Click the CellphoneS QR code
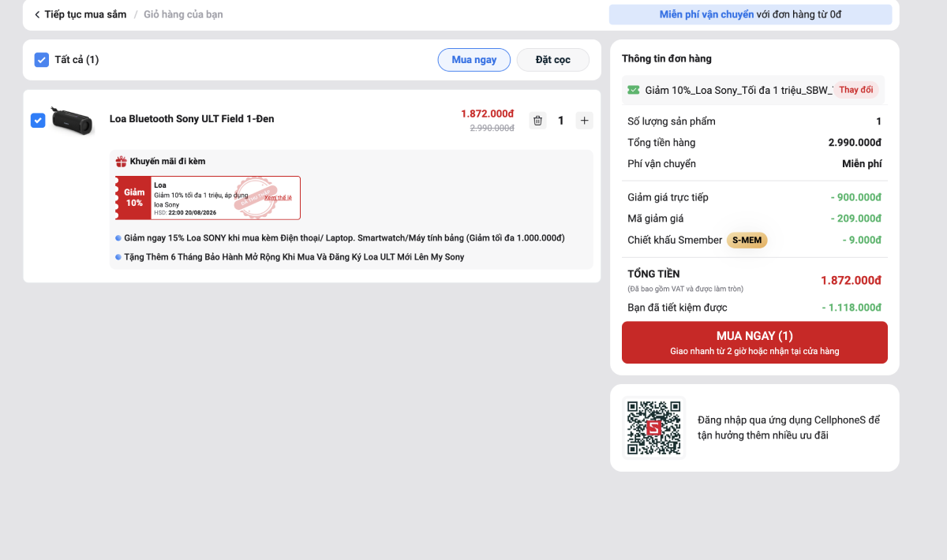Image resolution: width=947 pixels, height=560 pixels. pyautogui.click(x=654, y=427)
